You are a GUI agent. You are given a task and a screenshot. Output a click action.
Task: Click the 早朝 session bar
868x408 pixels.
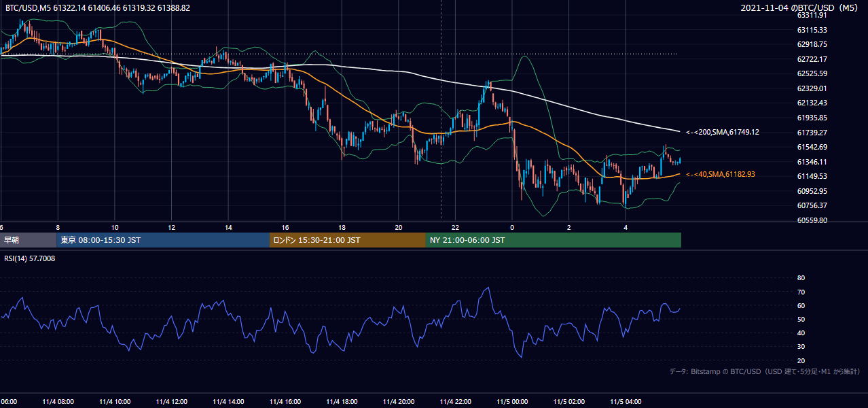point(28,240)
